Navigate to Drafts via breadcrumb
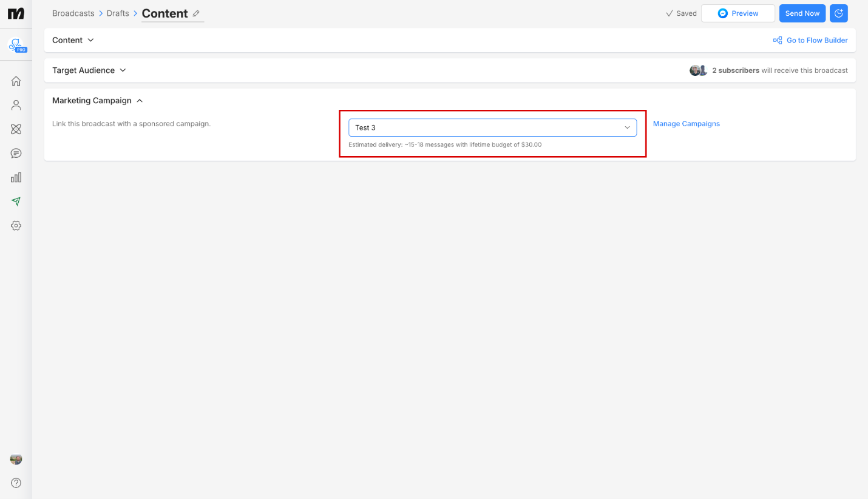 pos(117,13)
